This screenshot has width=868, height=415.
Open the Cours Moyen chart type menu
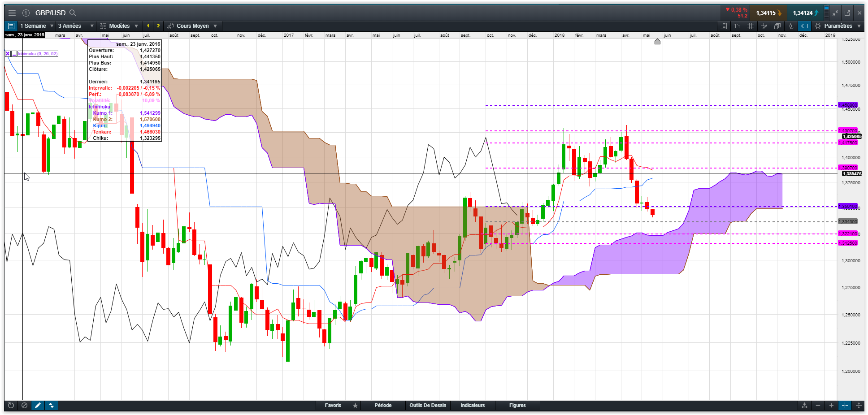[x=192, y=26]
